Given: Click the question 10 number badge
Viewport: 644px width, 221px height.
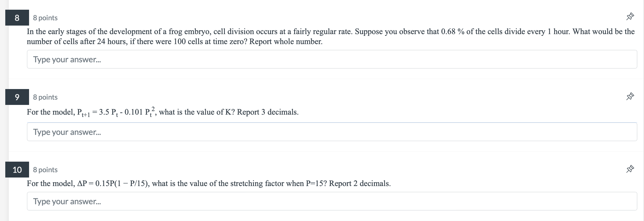Looking at the screenshot, I should click(x=17, y=170).
